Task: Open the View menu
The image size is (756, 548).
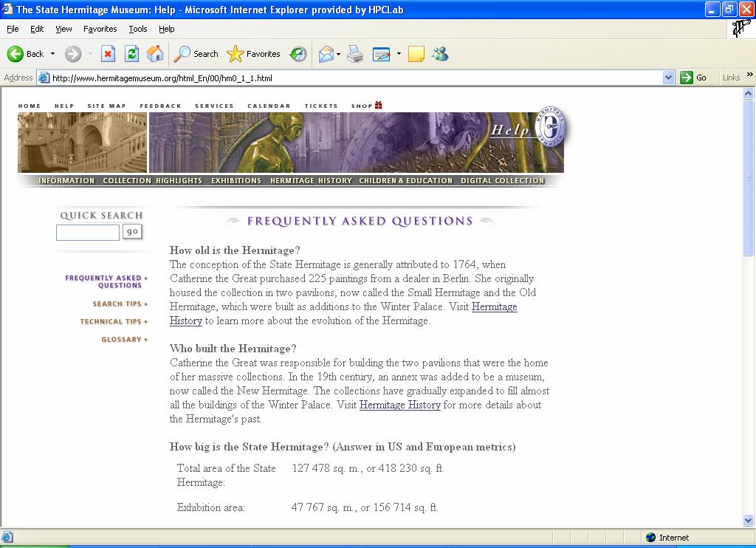Action: 63,29
